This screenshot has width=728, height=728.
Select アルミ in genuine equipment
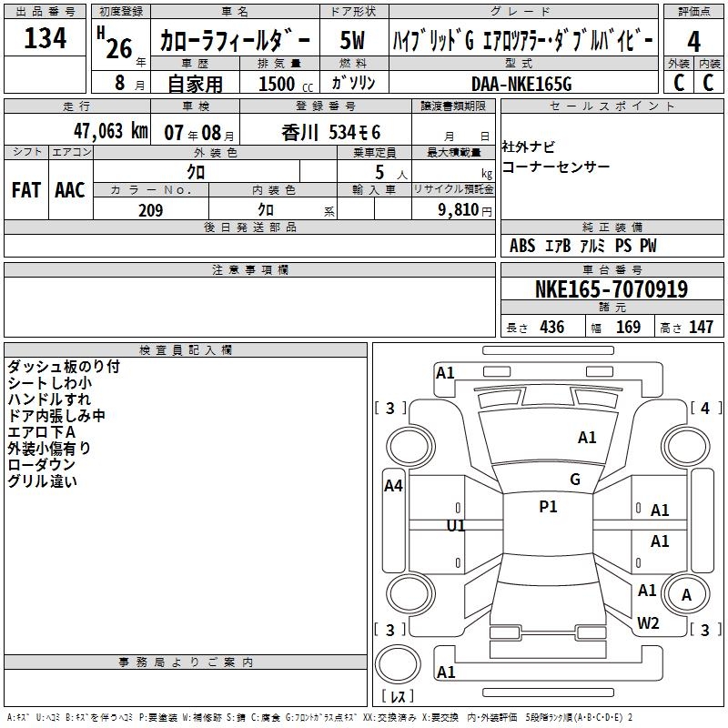[x=592, y=246]
